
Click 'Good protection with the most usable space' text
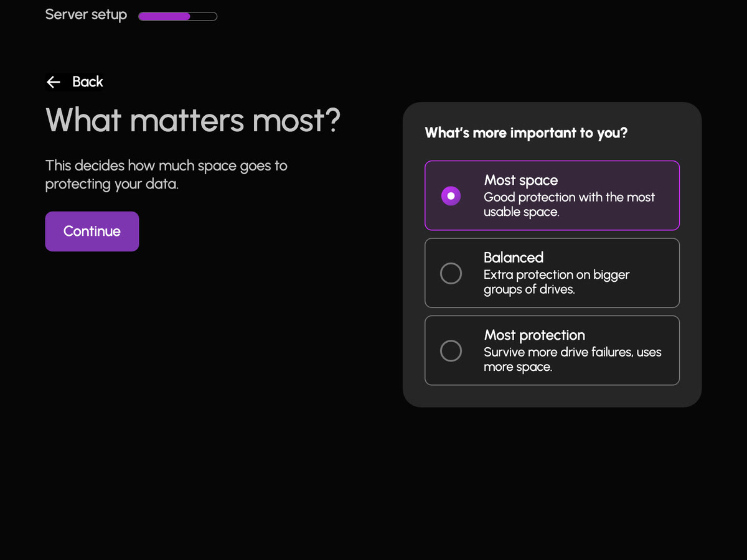tap(570, 205)
